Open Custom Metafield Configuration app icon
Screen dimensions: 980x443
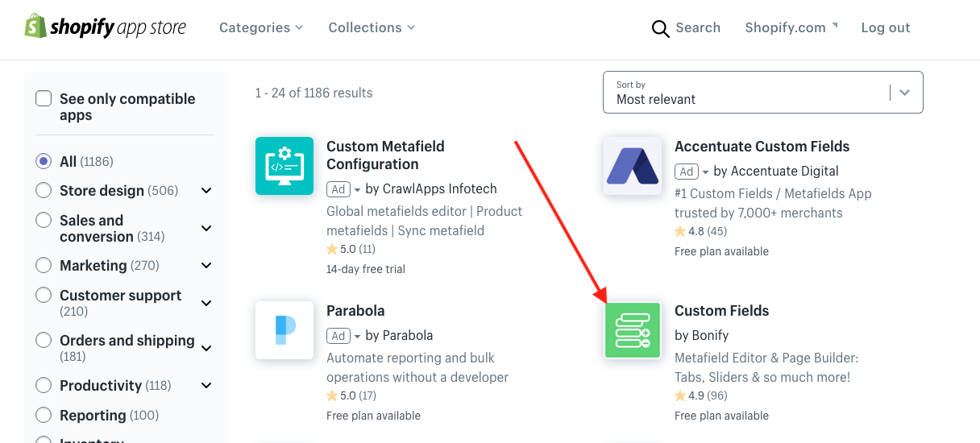(284, 166)
